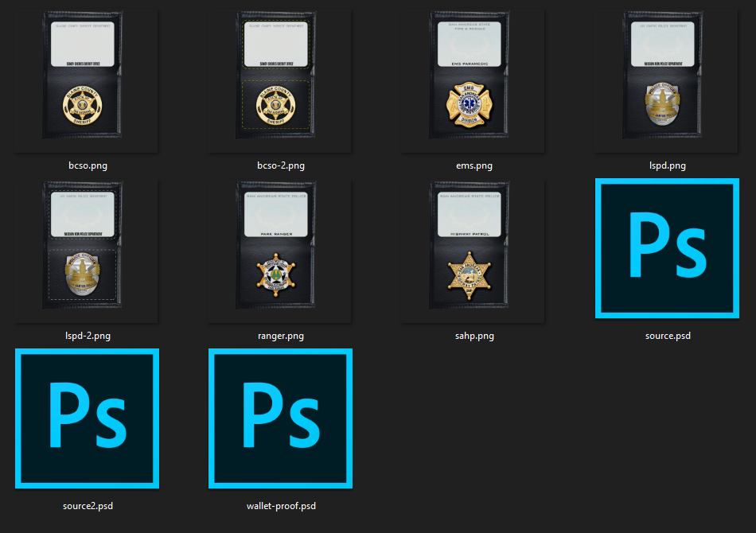Select the wallet-proof.psd Photoshop icon
The height and width of the screenshot is (533, 756).
280,418
